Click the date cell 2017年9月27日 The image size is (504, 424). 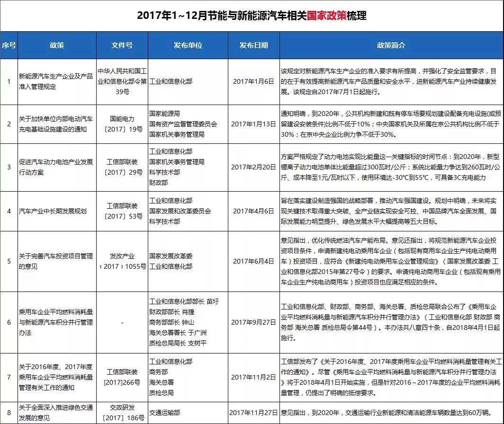tap(253, 322)
